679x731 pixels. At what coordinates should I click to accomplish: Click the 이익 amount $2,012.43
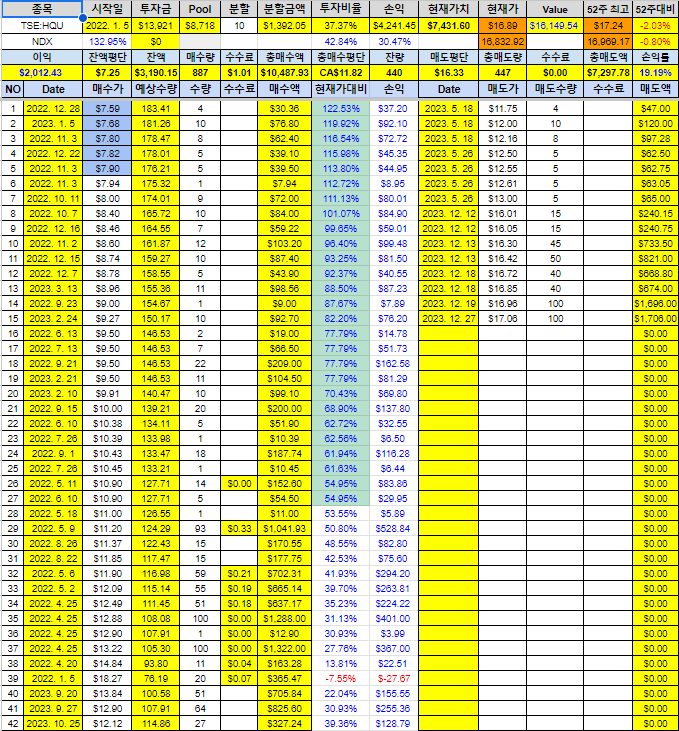[42, 73]
